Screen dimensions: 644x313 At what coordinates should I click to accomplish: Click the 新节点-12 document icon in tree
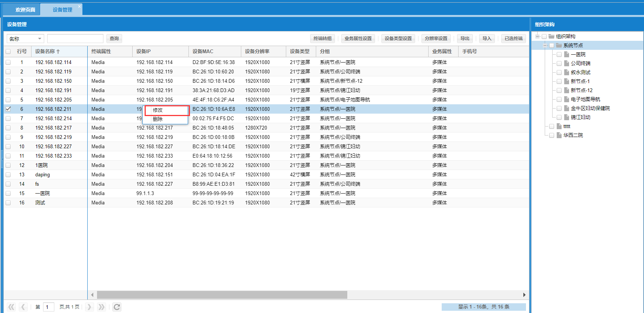[x=566, y=90]
